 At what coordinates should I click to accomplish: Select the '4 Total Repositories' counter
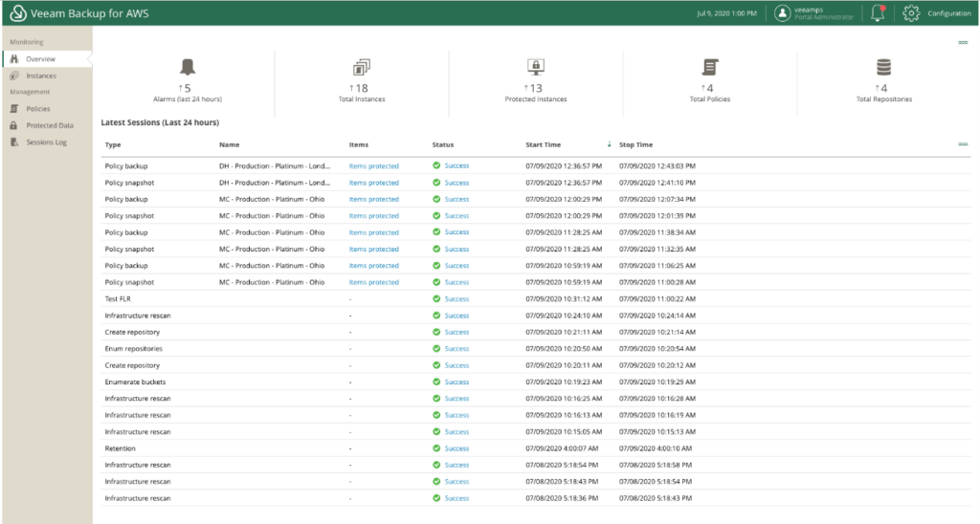(x=883, y=93)
